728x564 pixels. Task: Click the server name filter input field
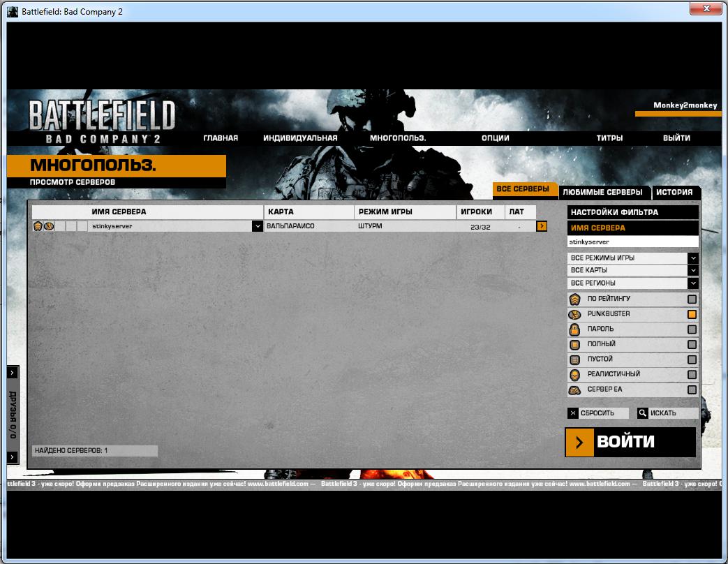(632, 242)
